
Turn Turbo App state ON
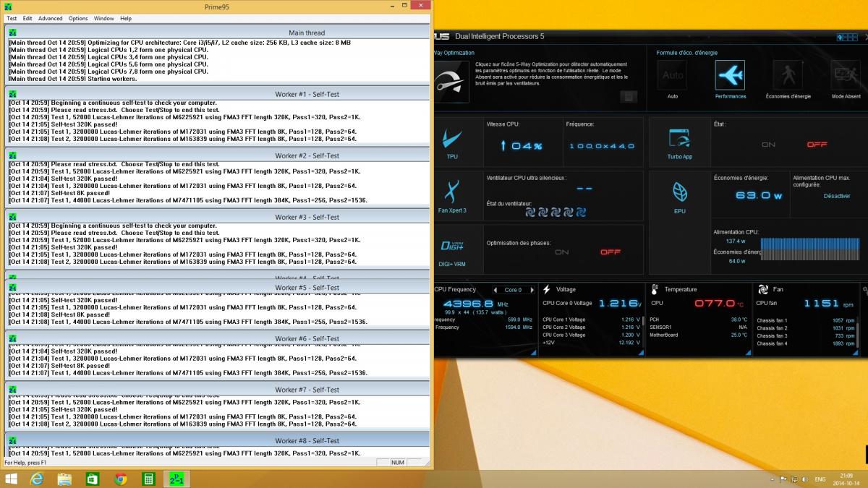coord(768,145)
